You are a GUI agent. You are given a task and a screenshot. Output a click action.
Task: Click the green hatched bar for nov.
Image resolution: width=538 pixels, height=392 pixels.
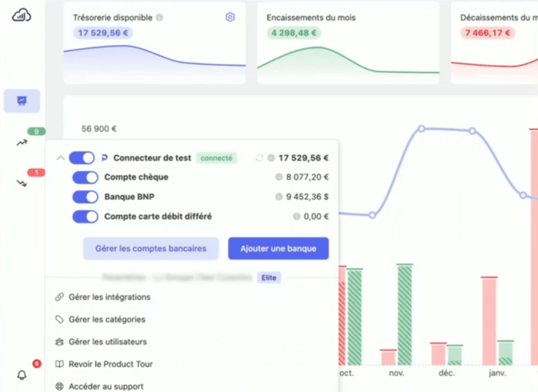(x=405, y=315)
